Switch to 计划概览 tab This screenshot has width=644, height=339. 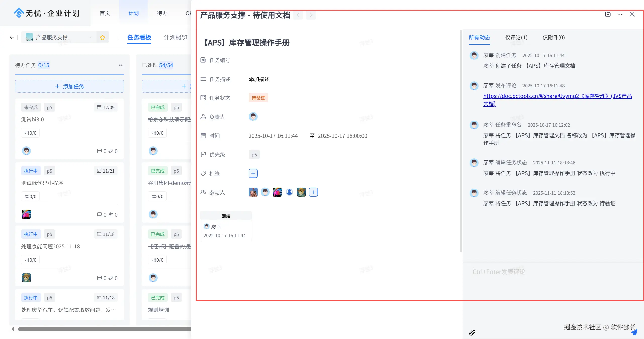coord(175,37)
